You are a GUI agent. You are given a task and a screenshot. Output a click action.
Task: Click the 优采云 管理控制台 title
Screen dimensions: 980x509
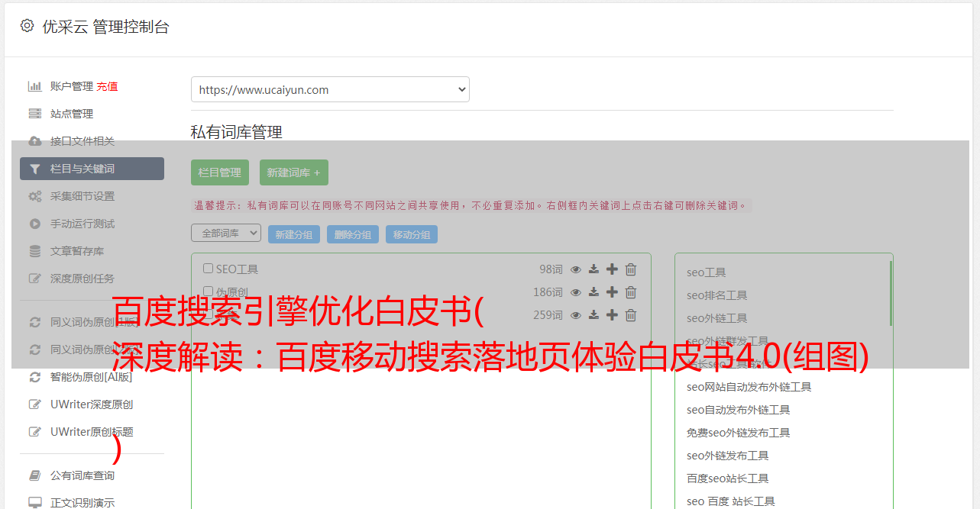pos(105,27)
